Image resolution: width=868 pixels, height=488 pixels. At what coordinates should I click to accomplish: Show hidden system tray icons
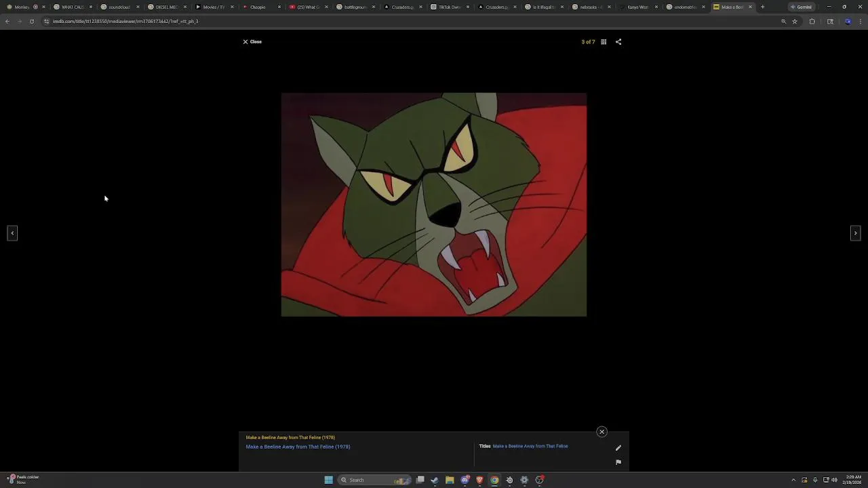pos(793,480)
